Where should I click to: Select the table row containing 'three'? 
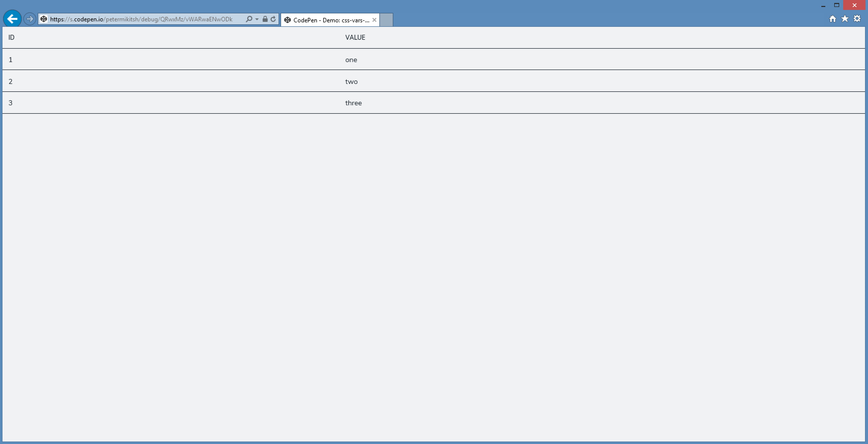(x=353, y=103)
